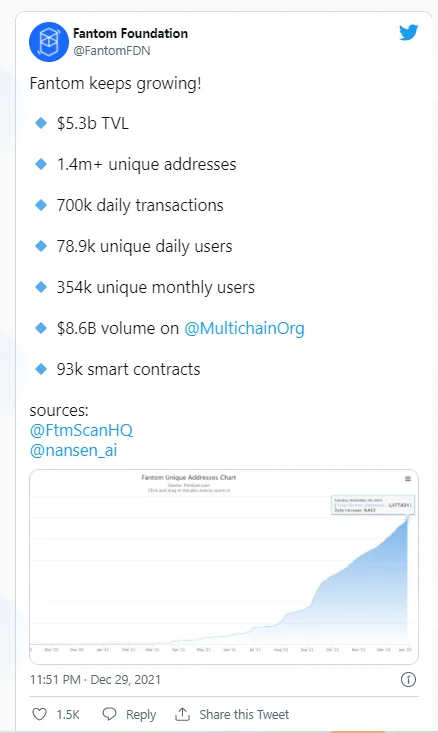This screenshot has width=438, height=733.
Task: Click the 1.5K likes count
Action: click(x=68, y=714)
